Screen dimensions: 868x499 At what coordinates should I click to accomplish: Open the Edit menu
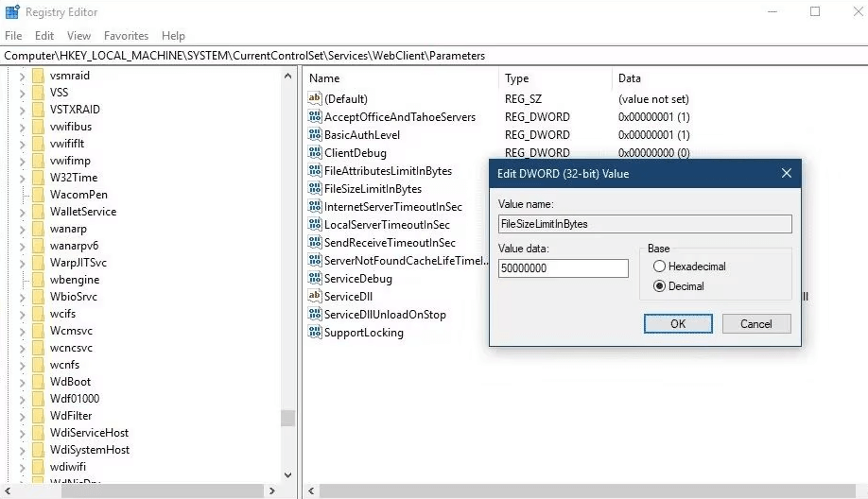coord(44,36)
